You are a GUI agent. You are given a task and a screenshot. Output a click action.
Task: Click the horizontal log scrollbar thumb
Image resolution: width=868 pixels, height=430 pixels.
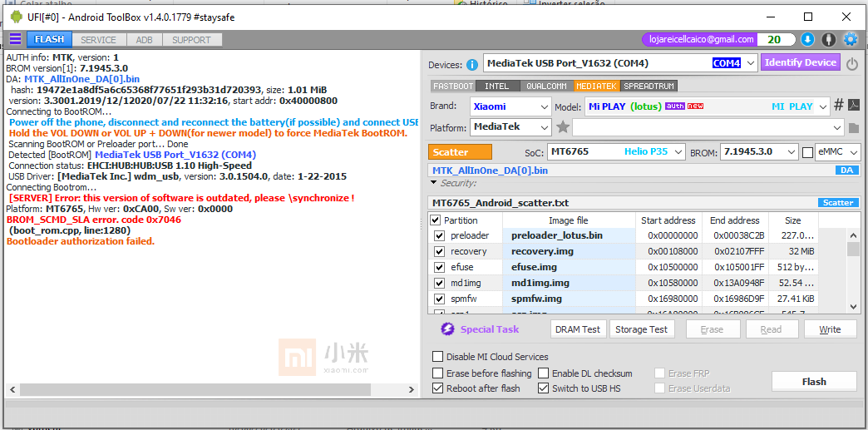click(194, 389)
